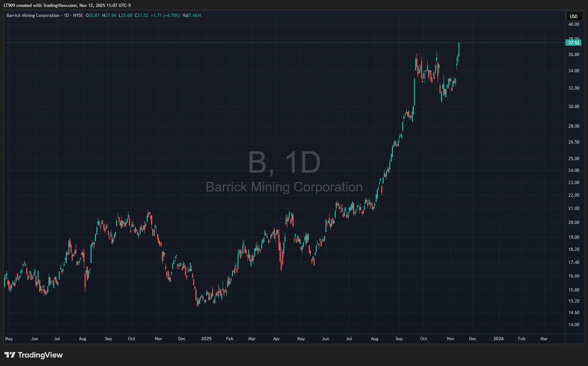Click the 19.00 price axis label
This screenshot has width=588, height=366.
click(x=574, y=237)
